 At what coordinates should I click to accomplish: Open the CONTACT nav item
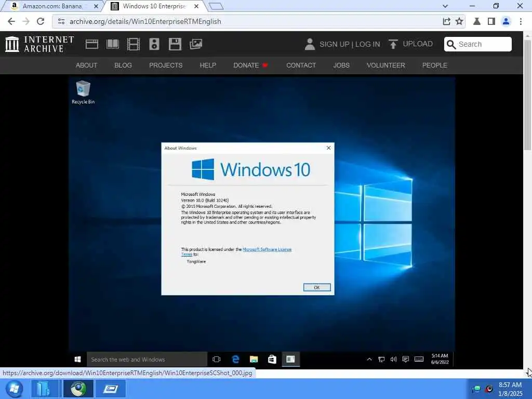(x=301, y=65)
